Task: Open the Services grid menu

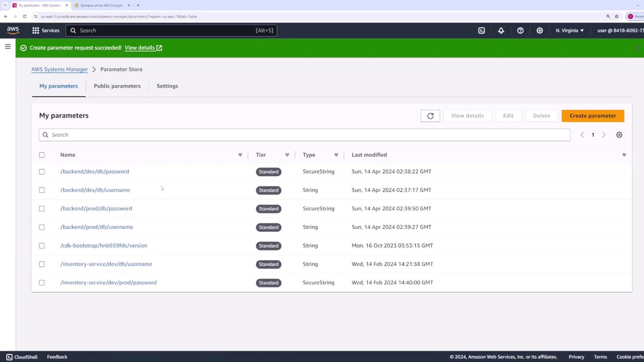Action: pyautogui.click(x=36, y=30)
